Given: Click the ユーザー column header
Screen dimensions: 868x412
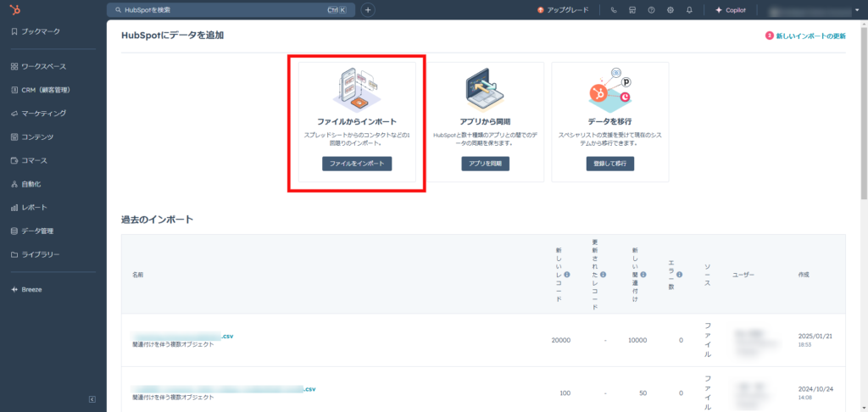Looking at the screenshot, I should click(743, 275).
